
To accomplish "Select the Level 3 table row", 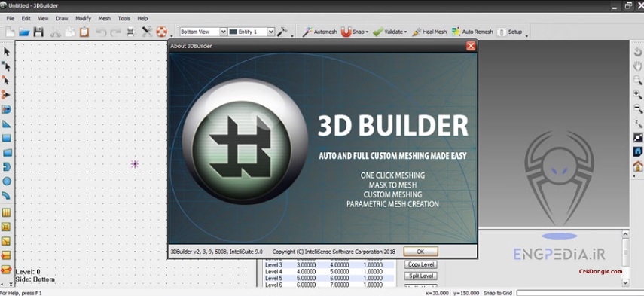I will [328, 265].
